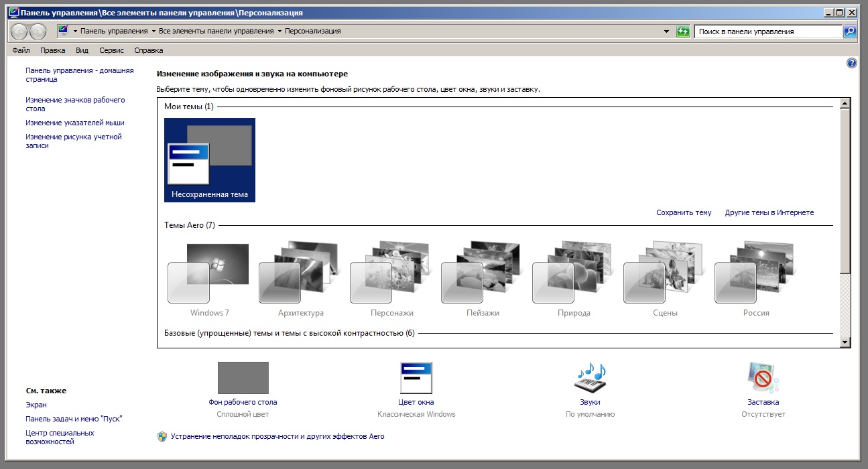868x469 pixels.
Task: Click the control panel search input field
Action: pos(767,31)
